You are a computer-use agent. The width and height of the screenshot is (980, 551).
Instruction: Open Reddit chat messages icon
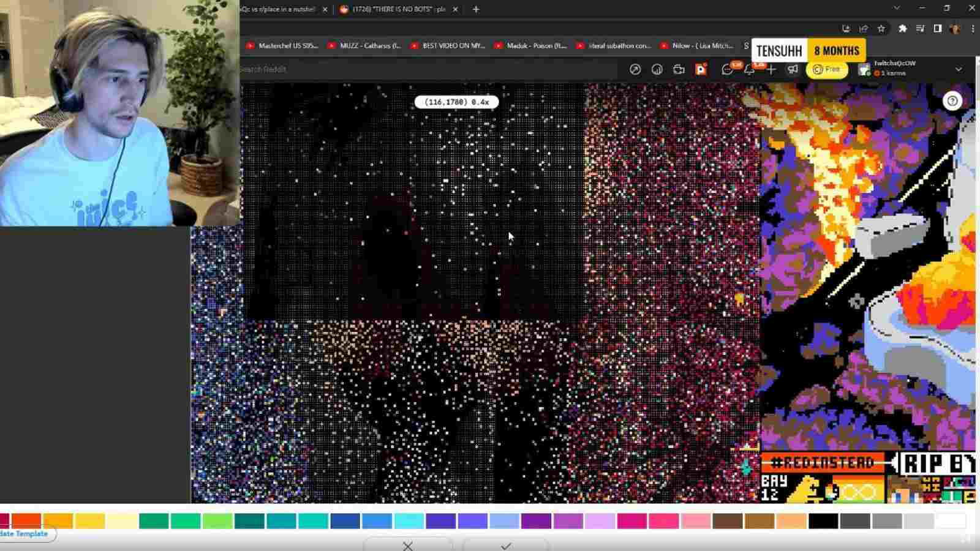pyautogui.click(x=727, y=69)
